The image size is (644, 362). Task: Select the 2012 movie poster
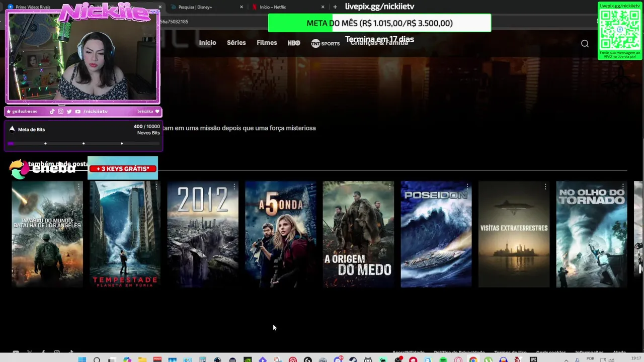[203, 234]
